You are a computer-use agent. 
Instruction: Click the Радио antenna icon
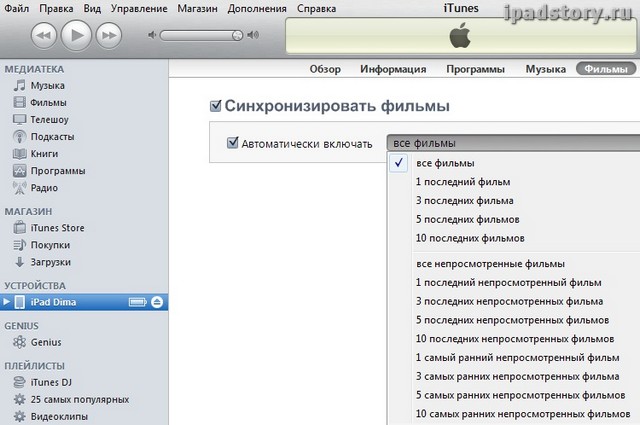pyautogui.click(x=19, y=188)
